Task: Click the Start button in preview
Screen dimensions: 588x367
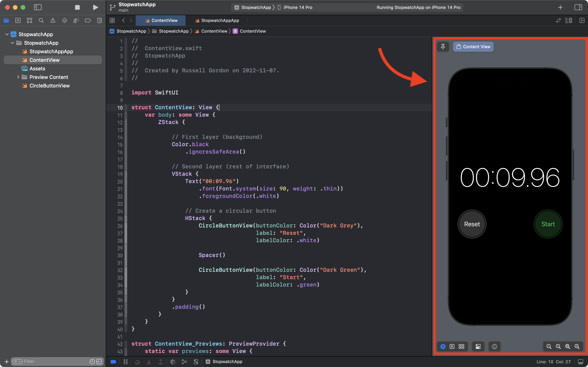Action: (x=548, y=224)
